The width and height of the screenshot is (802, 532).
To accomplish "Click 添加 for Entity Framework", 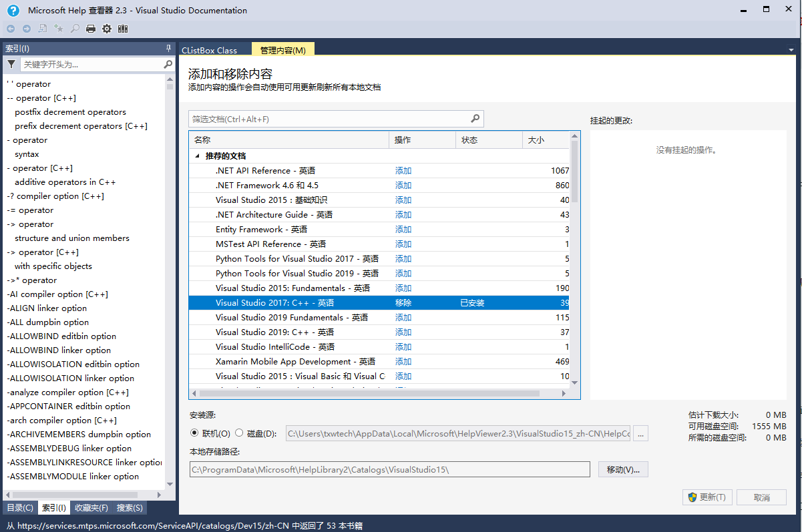I will coord(403,230).
